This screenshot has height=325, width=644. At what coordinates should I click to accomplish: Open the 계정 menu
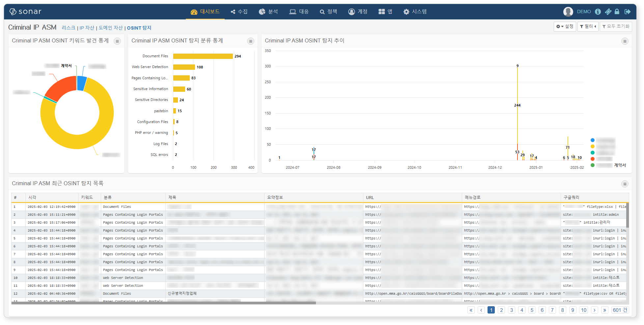(358, 12)
